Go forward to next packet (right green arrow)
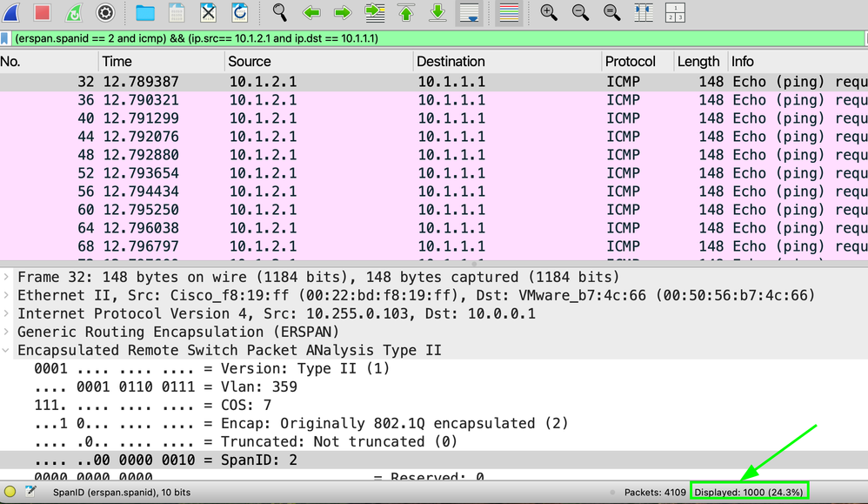This screenshot has width=868, height=504. point(344,12)
